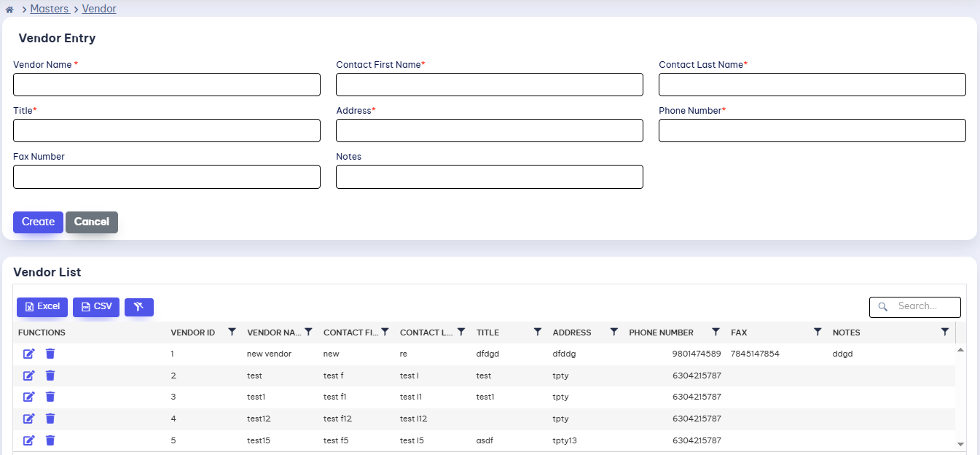Click the down arrow of table scrollbar
The height and width of the screenshot is (455, 980).
tap(960, 443)
